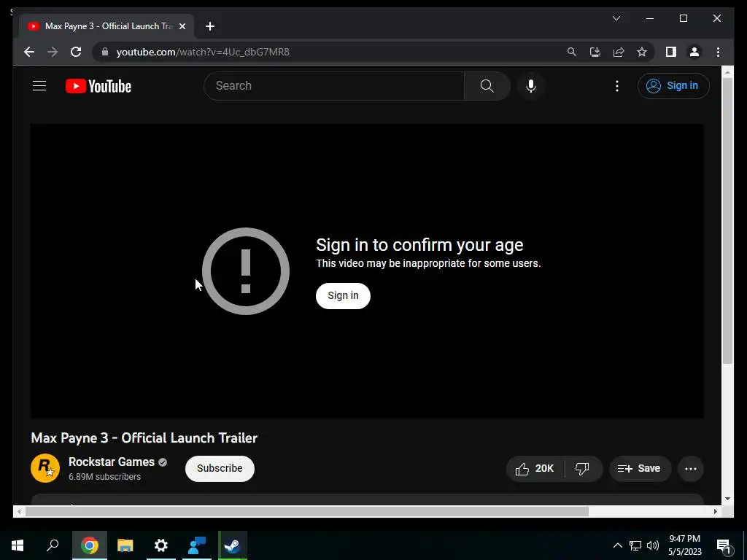Open taskbar clock showing 9:47 PM
This screenshot has width=747, height=560.
684,545
